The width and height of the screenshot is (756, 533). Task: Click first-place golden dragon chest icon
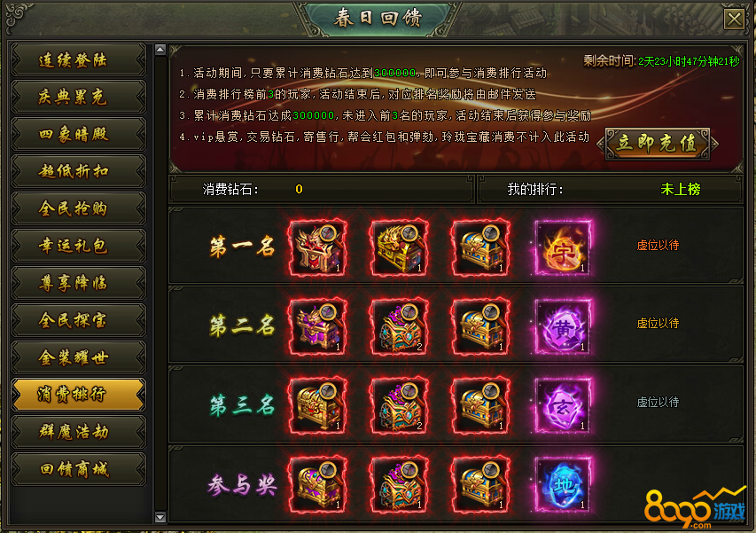click(x=399, y=247)
